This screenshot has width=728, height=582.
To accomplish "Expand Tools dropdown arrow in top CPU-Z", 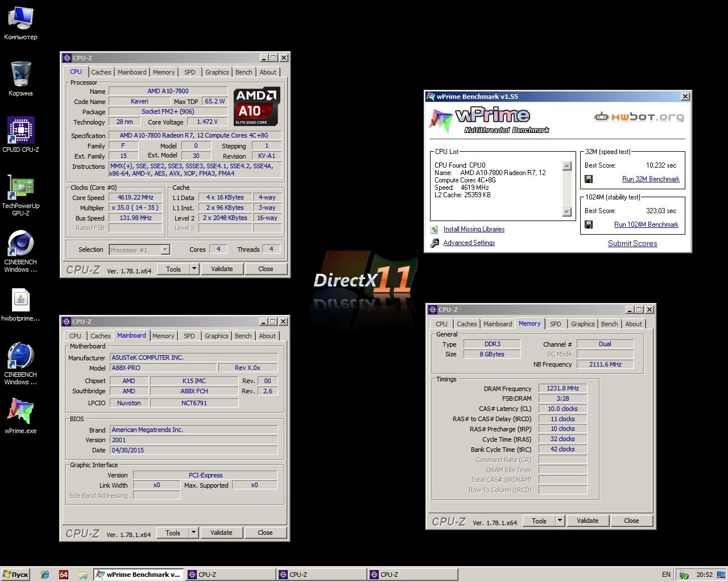I will 194,269.
